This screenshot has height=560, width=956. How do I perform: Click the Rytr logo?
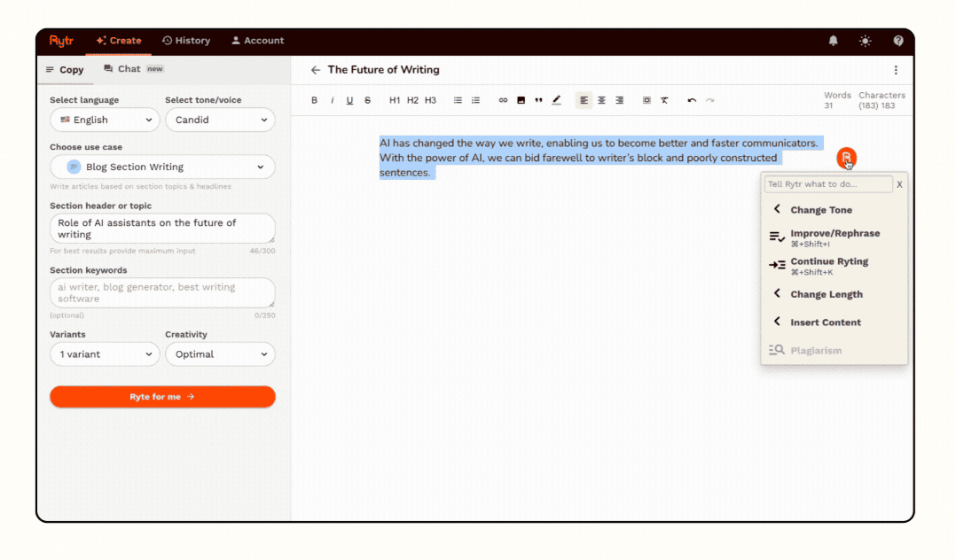pyautogui.click(x=61, y=41)
